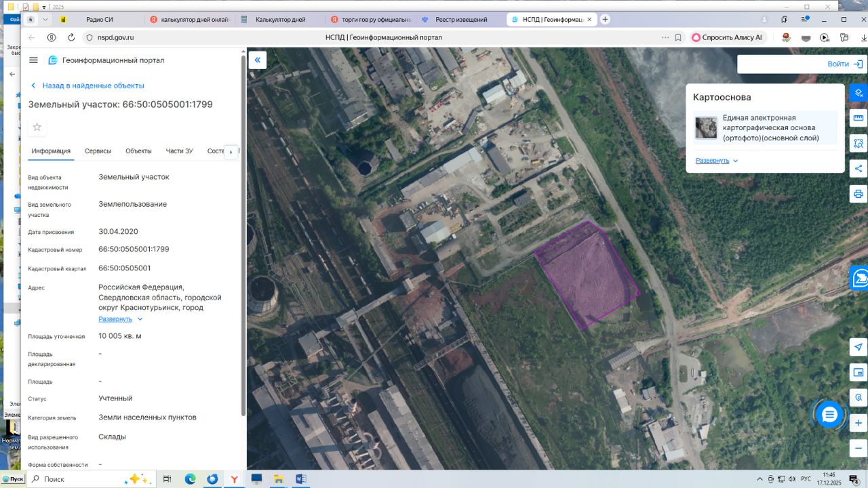The width and height of the screenshot is (868, 488).
Task: Show hidden system tray icons
Action: tap(760, 479)
